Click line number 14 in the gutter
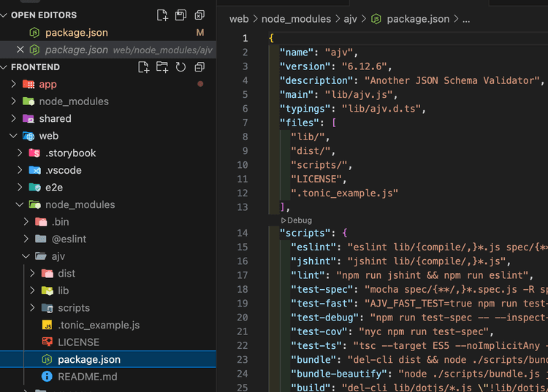 tap(243, 233)
